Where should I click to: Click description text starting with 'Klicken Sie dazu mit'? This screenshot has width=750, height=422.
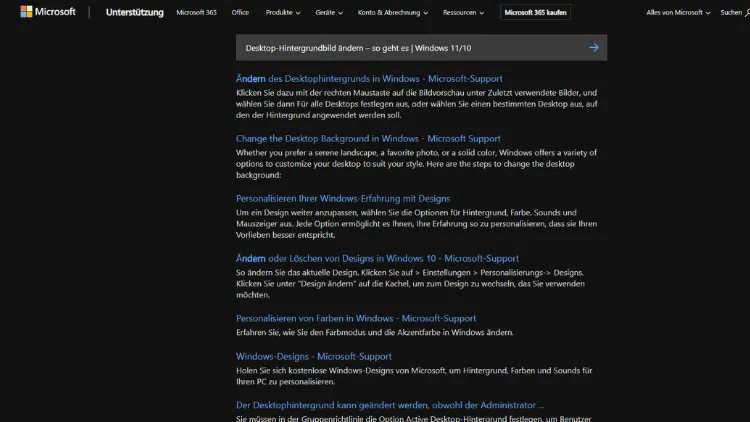coord(417,104)
